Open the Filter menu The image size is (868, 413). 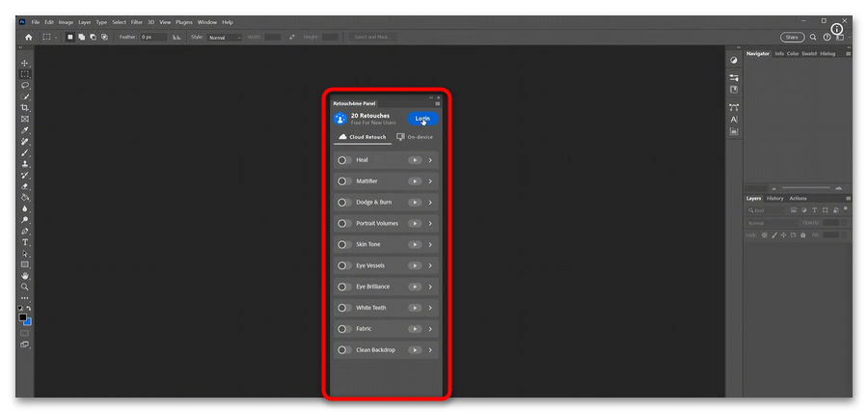[x=137, y=22]
